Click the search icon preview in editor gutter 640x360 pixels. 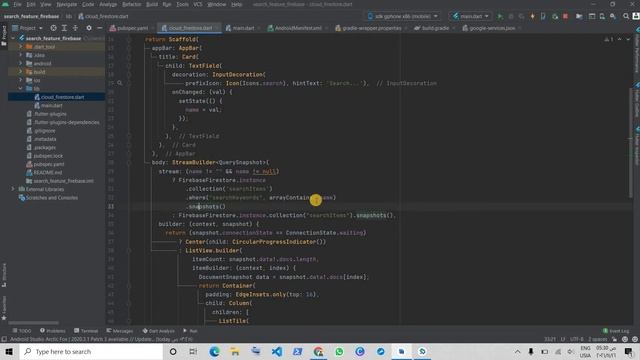pyautogui.click(x=120, y=83)
